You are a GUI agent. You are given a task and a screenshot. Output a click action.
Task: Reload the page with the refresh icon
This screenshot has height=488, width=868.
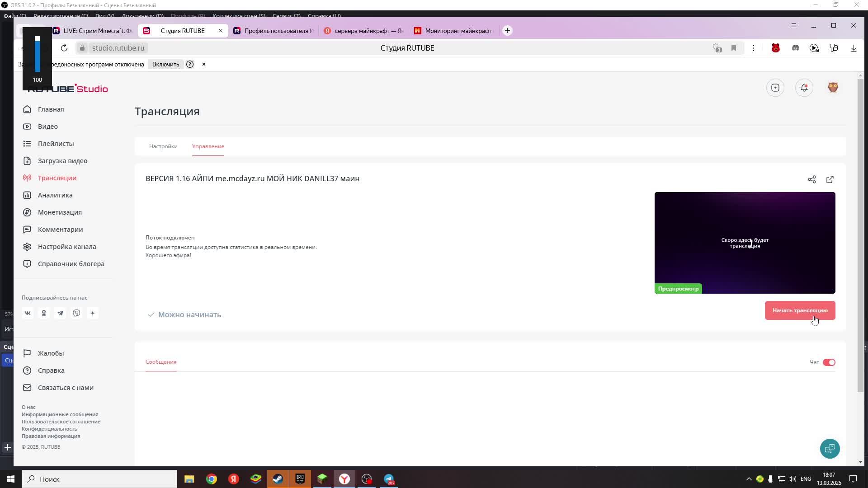(64, 48)
